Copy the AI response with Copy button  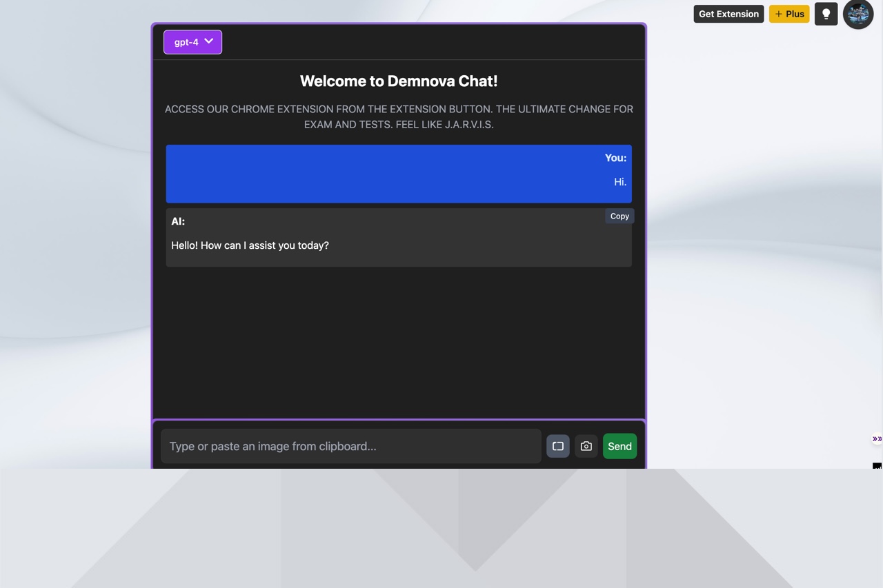(619, 216)
